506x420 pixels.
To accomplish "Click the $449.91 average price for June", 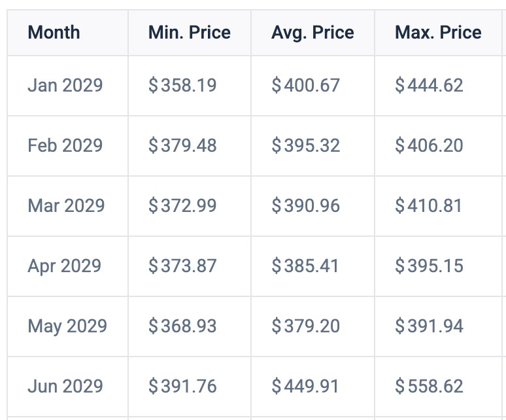I will [305, 386].
